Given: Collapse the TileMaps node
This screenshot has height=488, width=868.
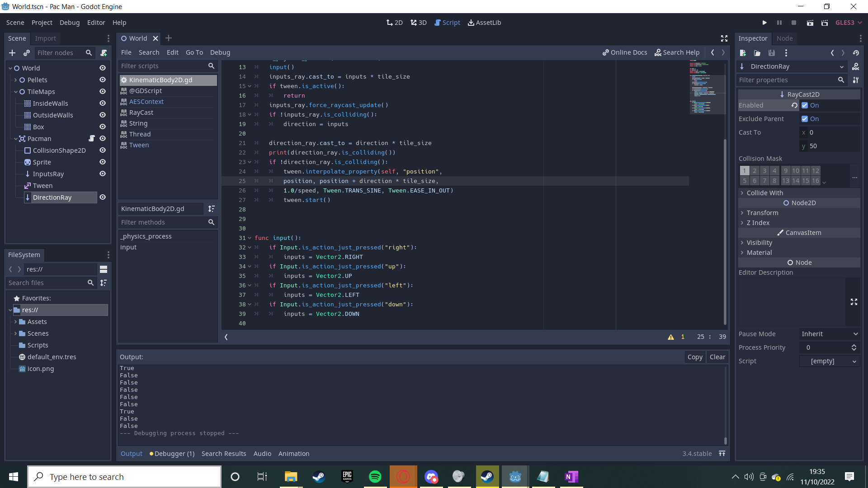Looking at the screenshot, I should [16, 92].
